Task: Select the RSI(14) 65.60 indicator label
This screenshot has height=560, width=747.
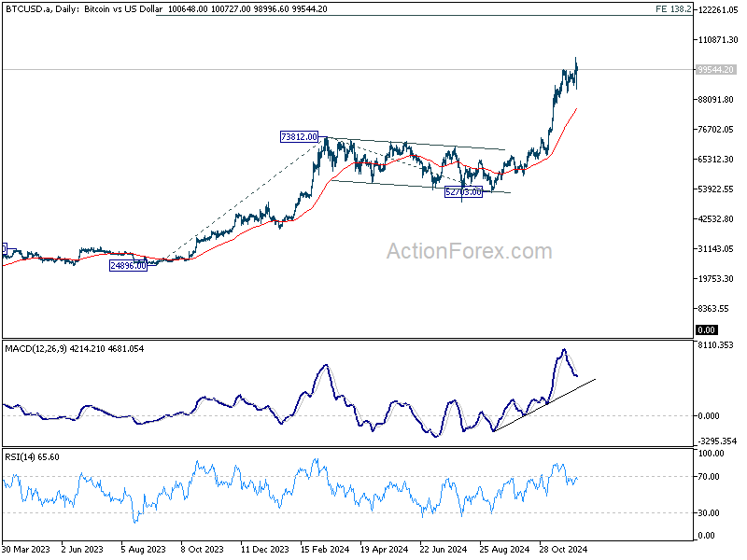Action: point(32,457)
